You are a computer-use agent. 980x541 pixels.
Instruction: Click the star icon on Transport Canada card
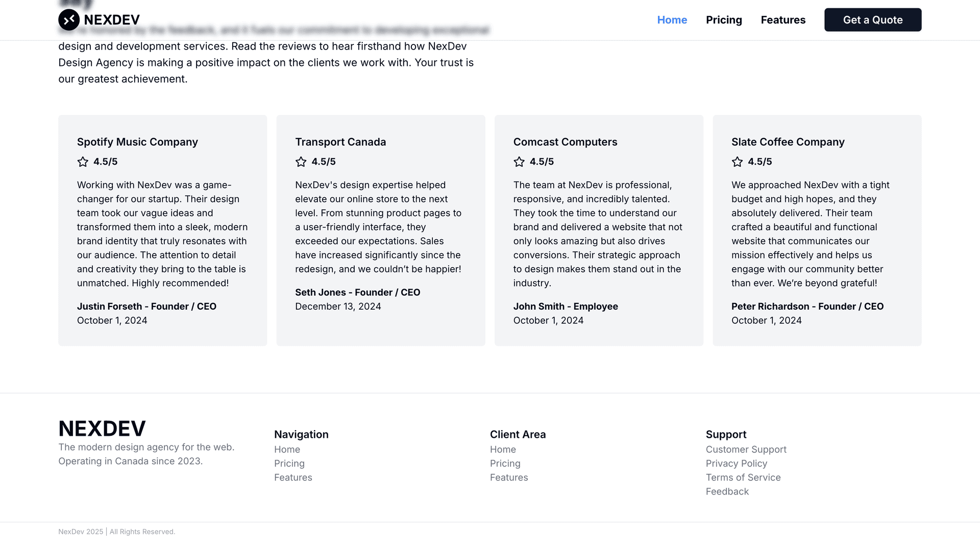coord(301,162)
